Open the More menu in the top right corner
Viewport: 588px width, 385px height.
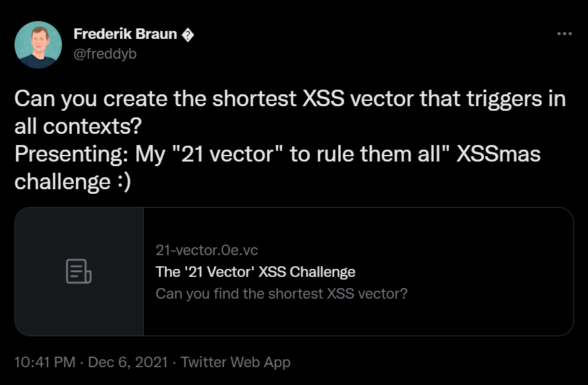click(564, 34)
